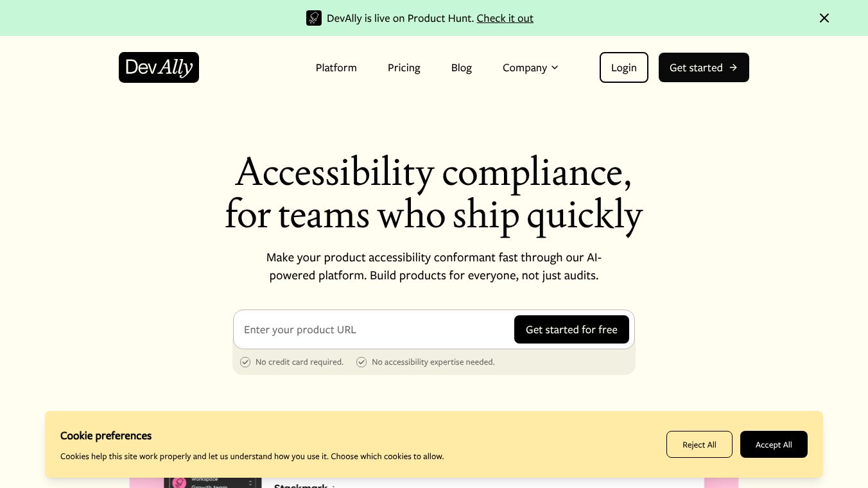Expand the Company dropdown chevron
This screenshot has width=868, height=488.
coord(555,67)
